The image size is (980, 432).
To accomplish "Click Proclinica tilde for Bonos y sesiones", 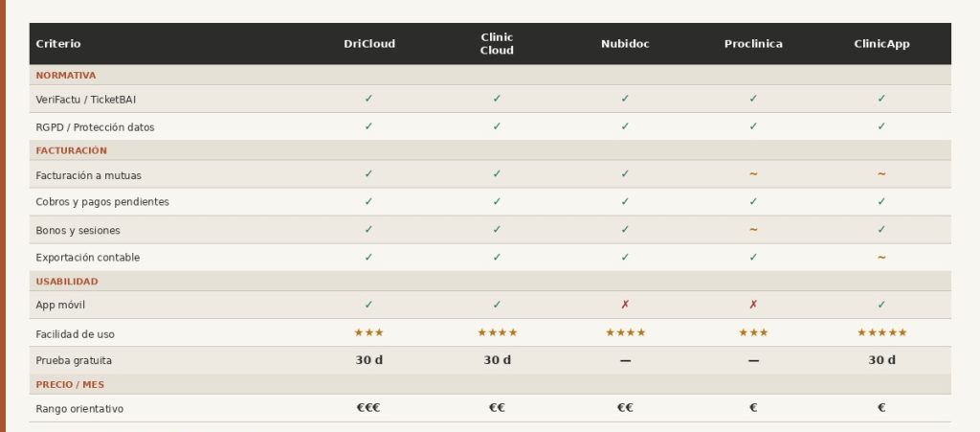I will point(753,230).
